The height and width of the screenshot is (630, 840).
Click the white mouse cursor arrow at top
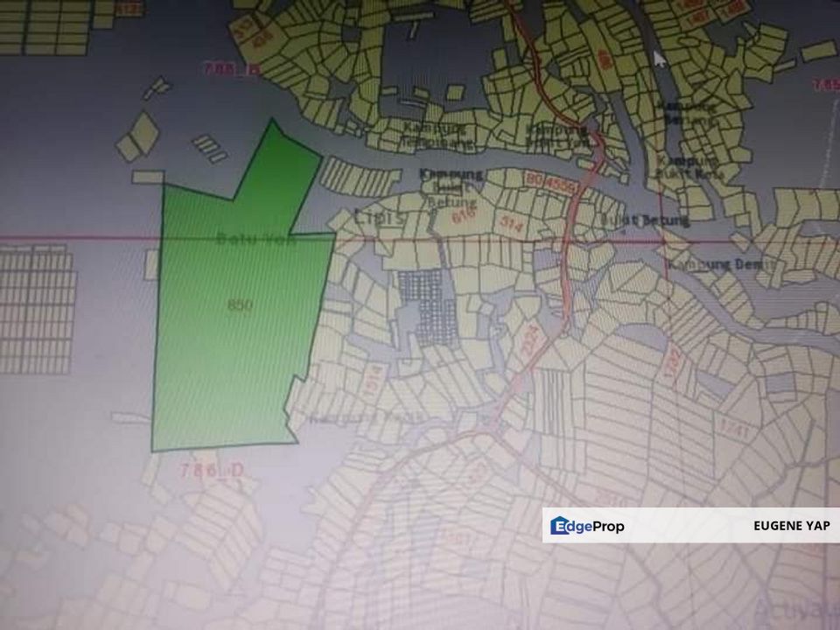pyautogui.click(x=660, y=58)
